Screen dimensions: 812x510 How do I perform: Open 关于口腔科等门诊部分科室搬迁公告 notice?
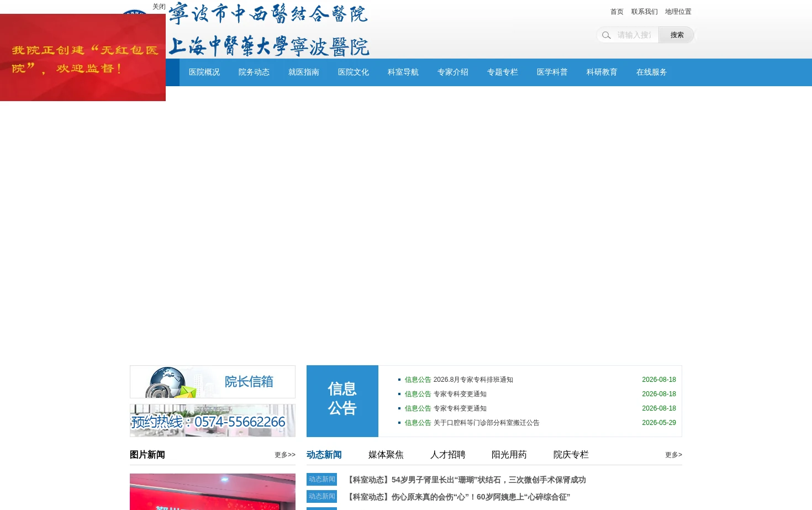(x=486, y=423)
